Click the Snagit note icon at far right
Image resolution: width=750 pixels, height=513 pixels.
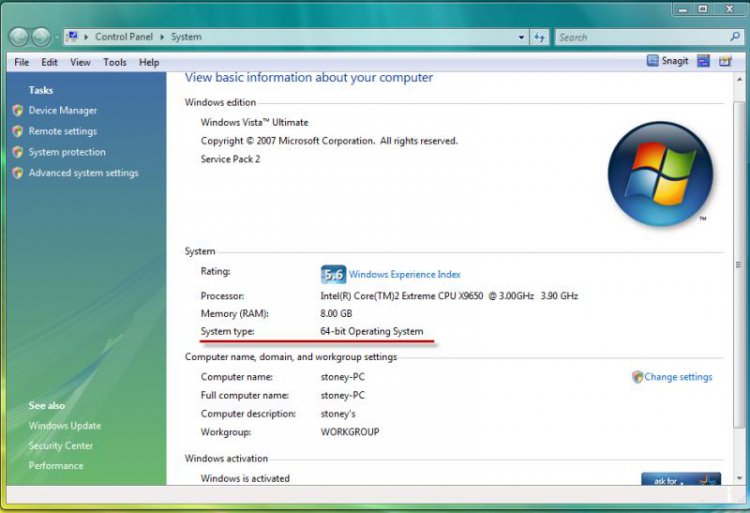click(725, 61)
